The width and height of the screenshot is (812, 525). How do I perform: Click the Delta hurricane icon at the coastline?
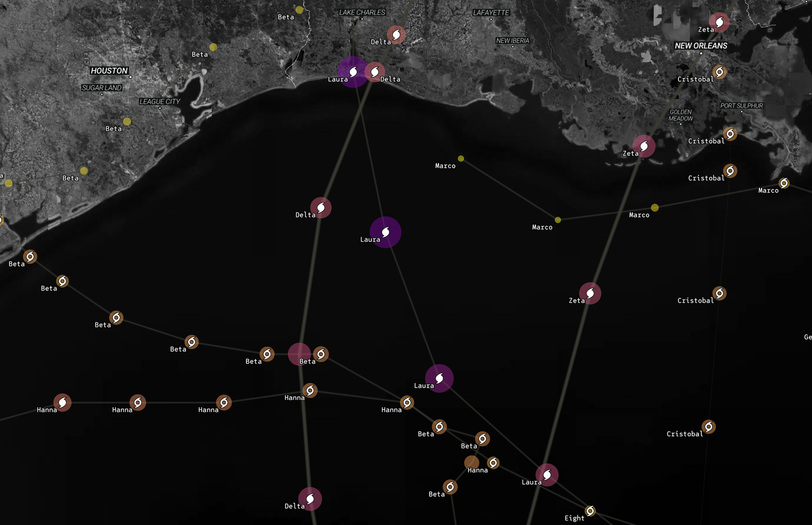point(375,71)
